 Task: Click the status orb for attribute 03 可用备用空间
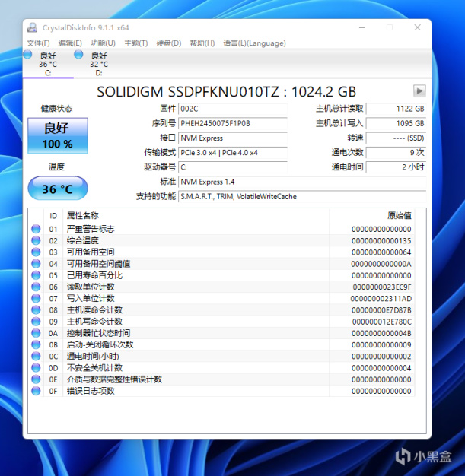tap(36, 252)
